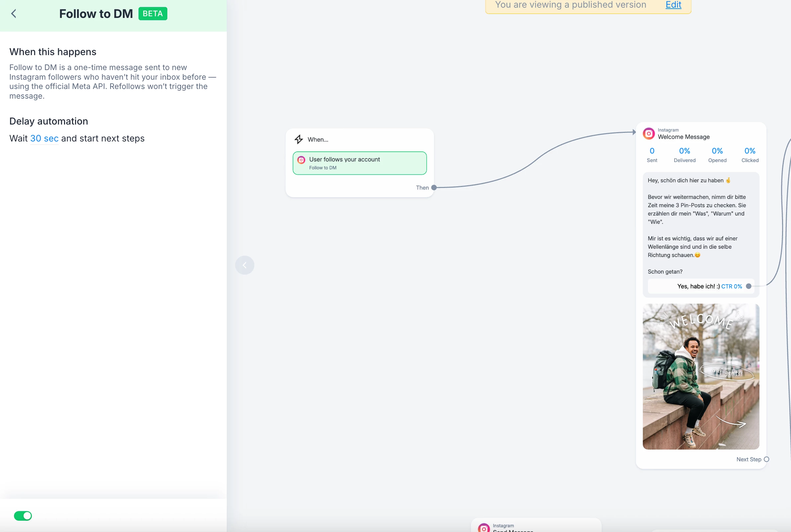
Task: Click the When this happens heading
Action: [53, 52]
